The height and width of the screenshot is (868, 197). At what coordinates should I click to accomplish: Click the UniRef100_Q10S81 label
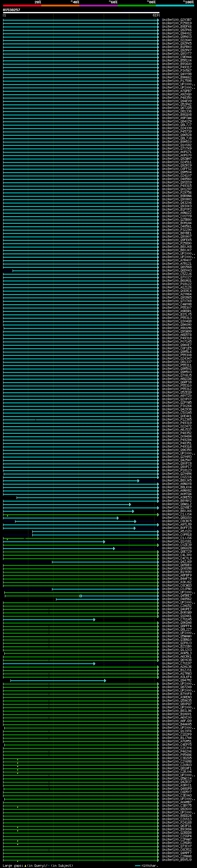177,542
